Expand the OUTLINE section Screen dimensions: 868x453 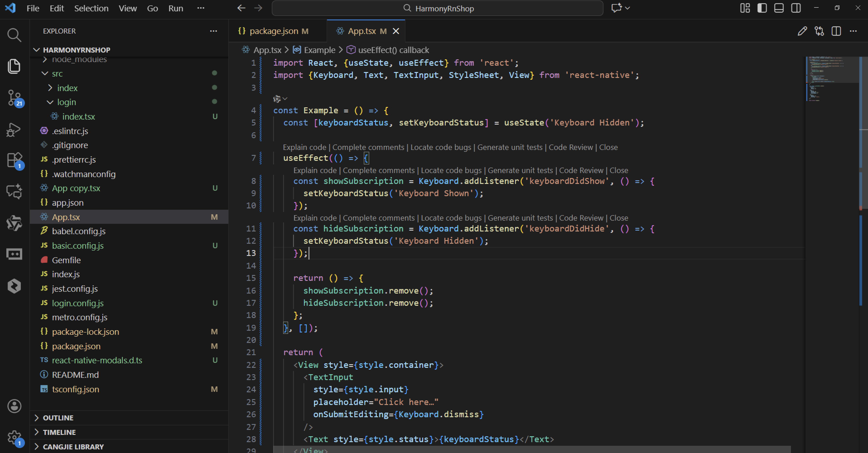[x=58, y=418]
